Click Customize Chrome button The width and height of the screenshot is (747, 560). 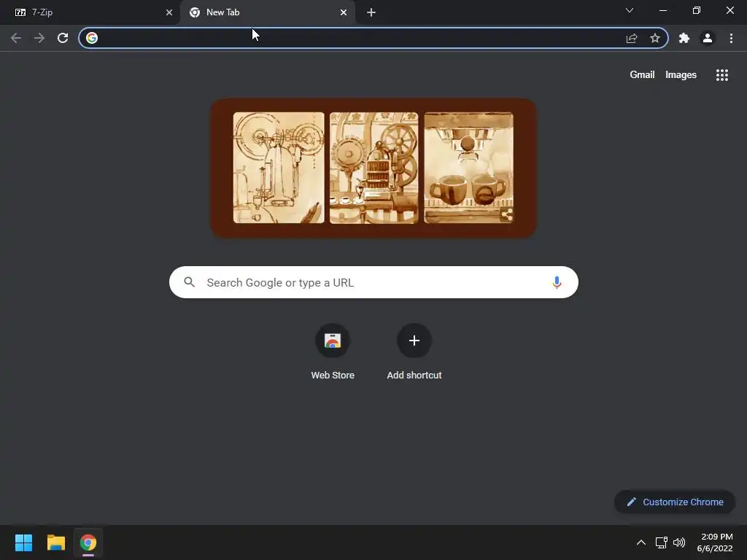tap(675, 502)
